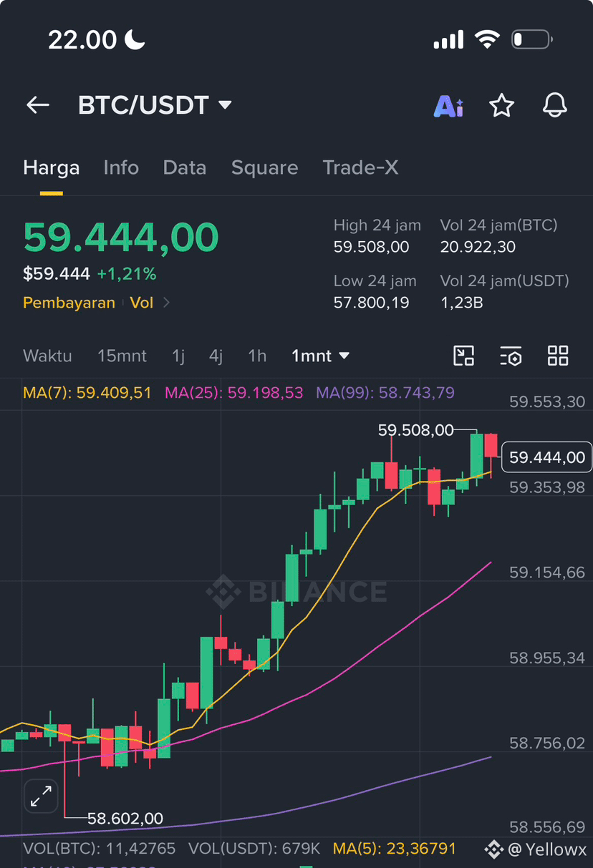593x868 pixels.
Task: Expand chart to fullscreen
Action: pos(41,796)
